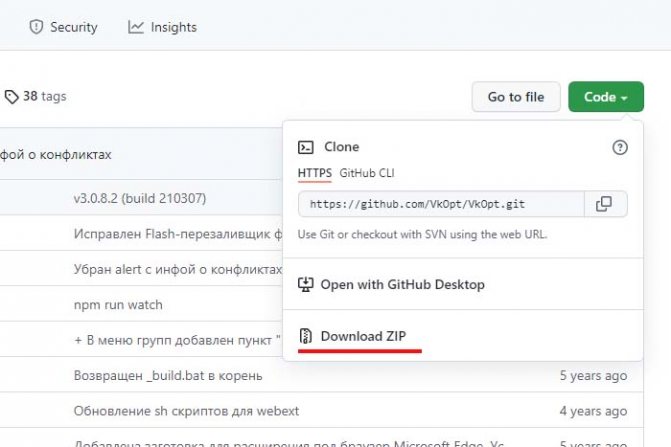Open the 'Возвращен _build.bat в корень' commit

click(168, 376)
